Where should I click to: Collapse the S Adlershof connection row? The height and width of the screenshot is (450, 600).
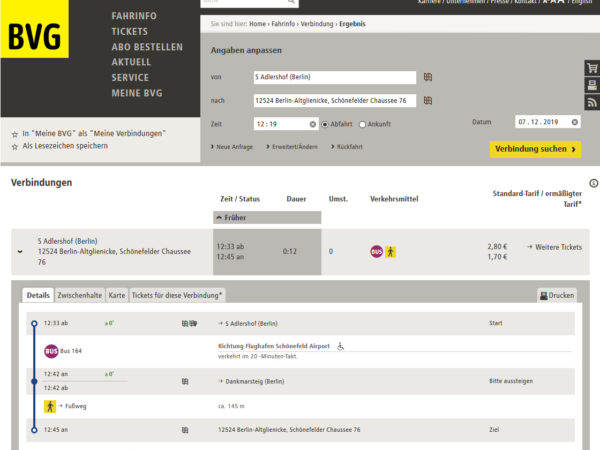tap(20, 251)
